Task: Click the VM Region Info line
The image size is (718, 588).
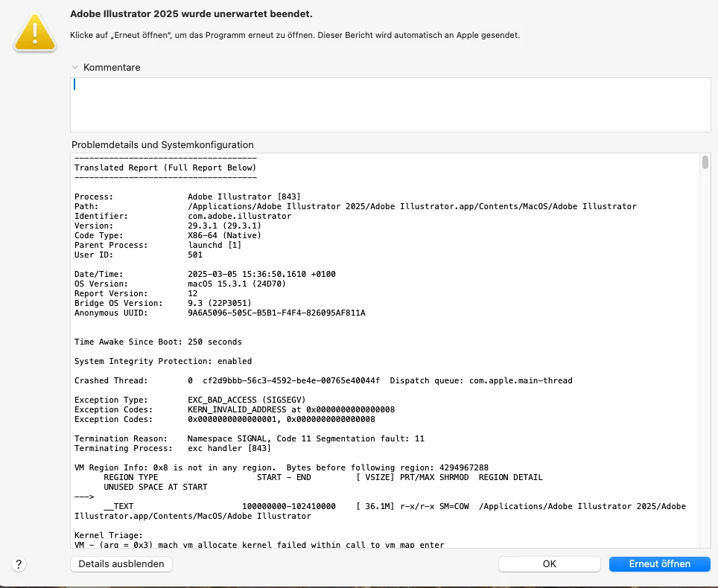Action: [282, 467]
